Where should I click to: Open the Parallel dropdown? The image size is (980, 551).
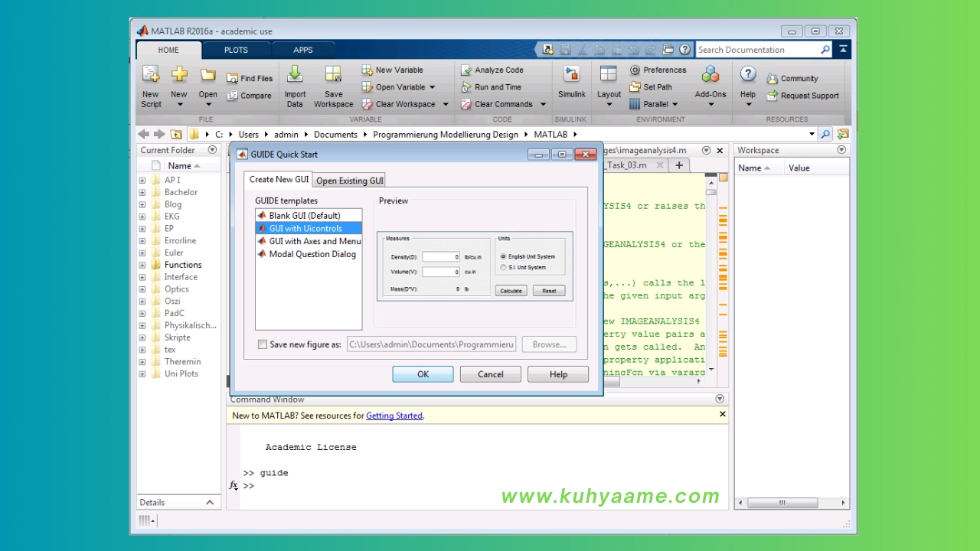click(653, 104)
